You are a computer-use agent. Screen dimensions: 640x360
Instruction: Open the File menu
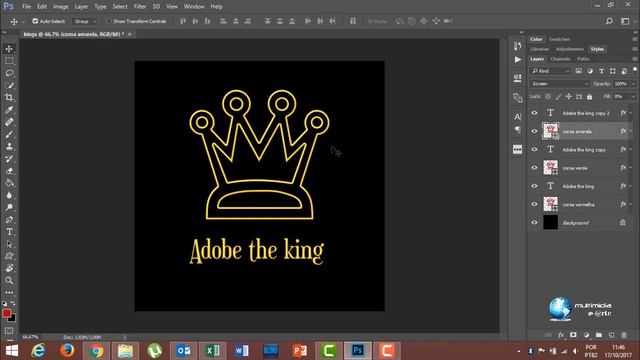click(x=27, y=7)
